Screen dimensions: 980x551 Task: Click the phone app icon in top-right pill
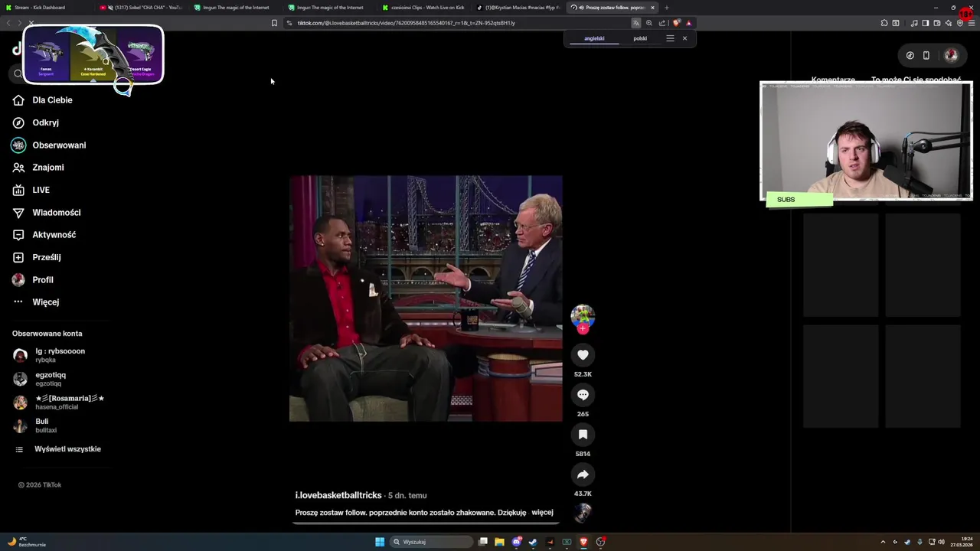[926, 55]
